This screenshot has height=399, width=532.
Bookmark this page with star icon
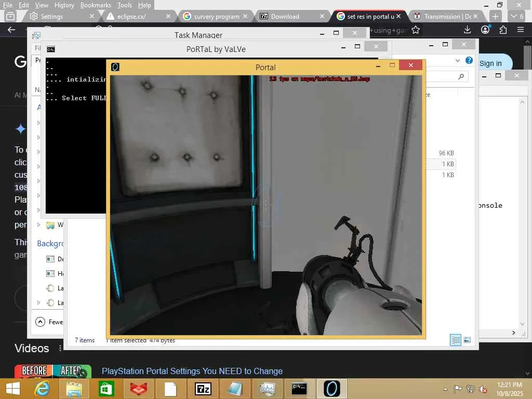click(415, 30)
